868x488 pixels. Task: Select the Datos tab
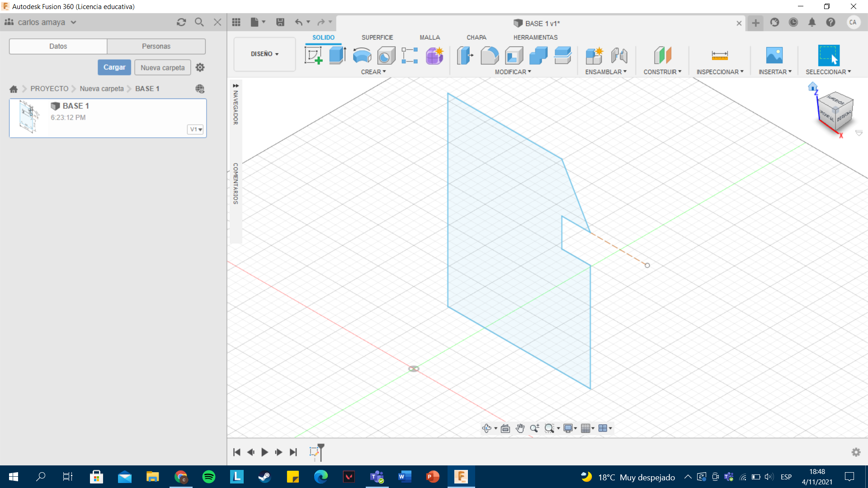coord(58,46)
